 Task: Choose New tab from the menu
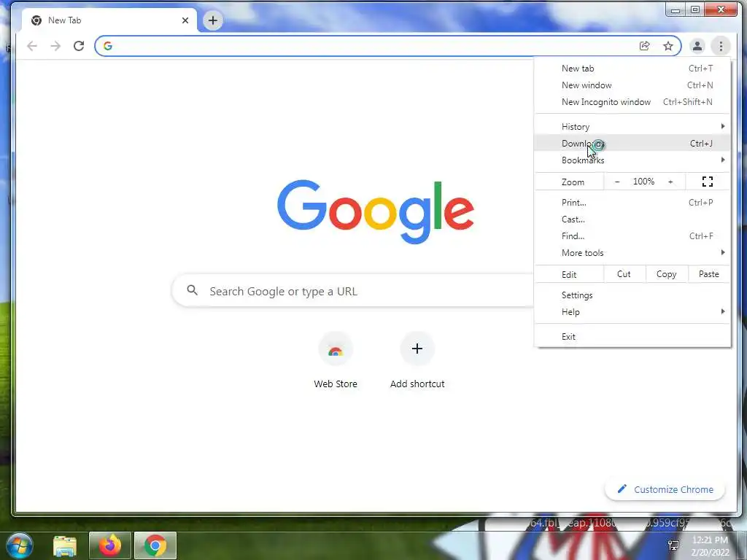(632, 69)
